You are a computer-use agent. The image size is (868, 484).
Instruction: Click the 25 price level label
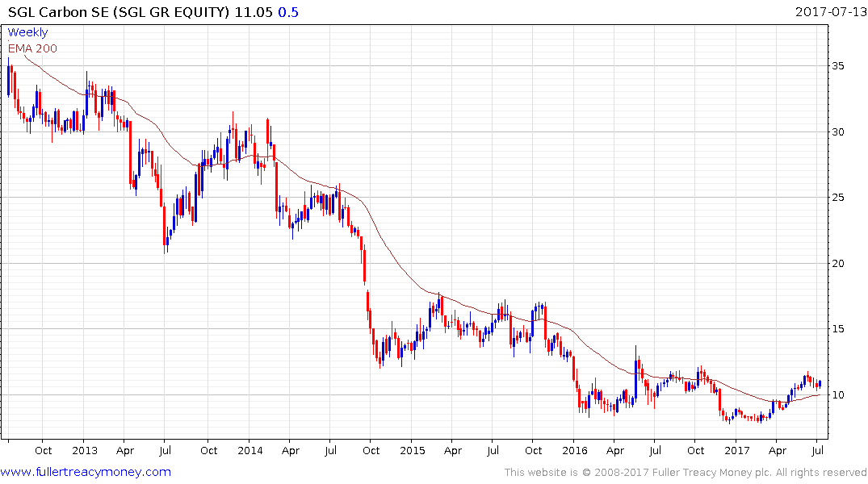pos(838,198)
